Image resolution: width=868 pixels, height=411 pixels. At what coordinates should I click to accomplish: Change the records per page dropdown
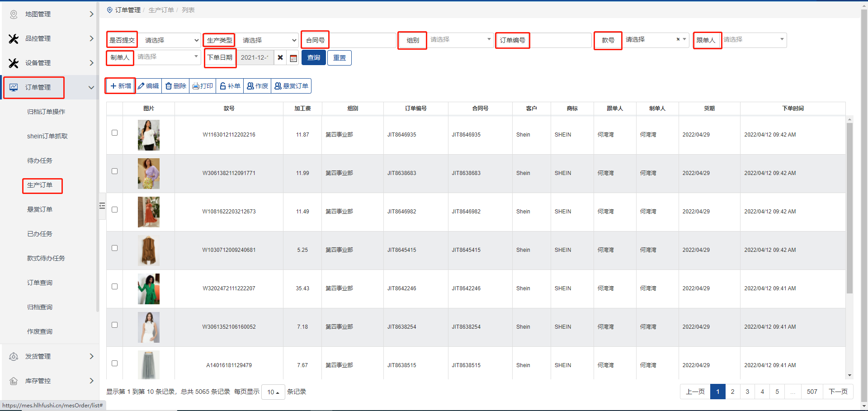tap(273, 392)
